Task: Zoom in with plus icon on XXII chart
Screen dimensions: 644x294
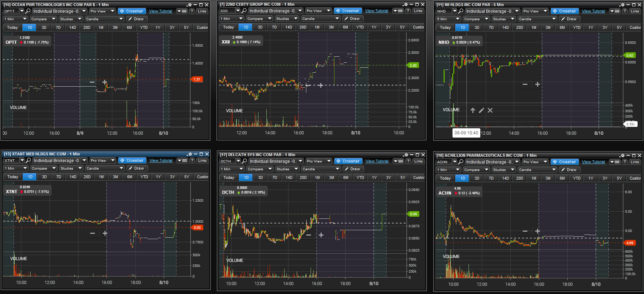Action: pos(321,85)
